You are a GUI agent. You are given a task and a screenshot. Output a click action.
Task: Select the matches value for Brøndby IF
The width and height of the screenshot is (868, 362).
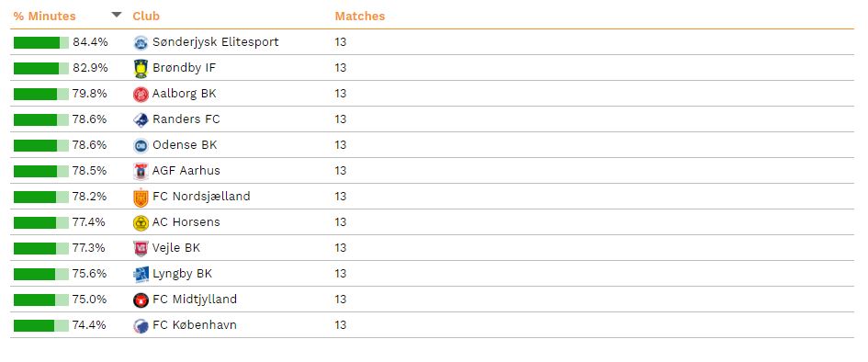click(x=341, y=67)
